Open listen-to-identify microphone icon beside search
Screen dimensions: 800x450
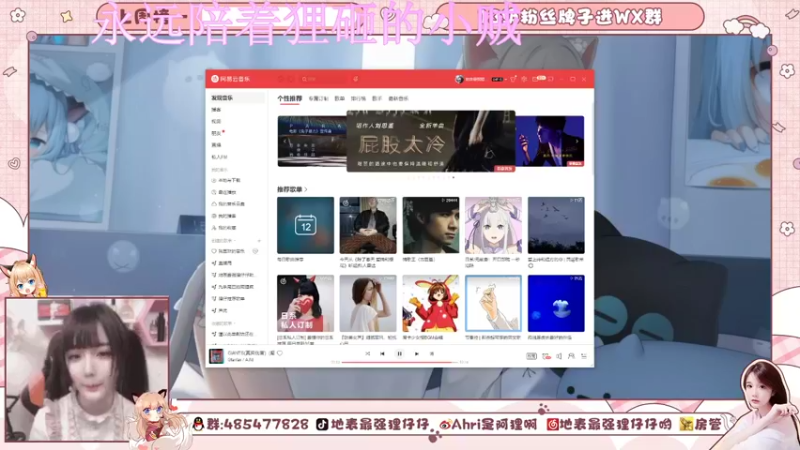pos(356,79)
